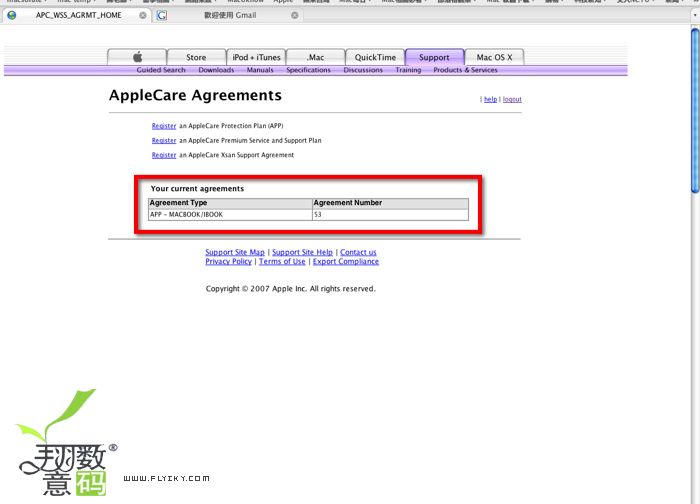Click the vertical scrollbar thumb
The width and height of the screenshot is (700, 504).
click(695, 111)
